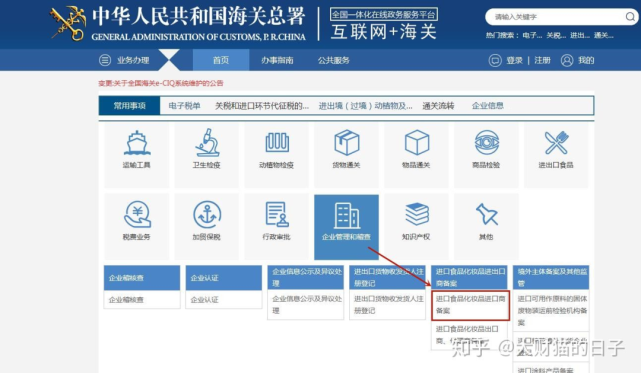
Task: Go to the 首页 nav tab
Action: point(221,60)
